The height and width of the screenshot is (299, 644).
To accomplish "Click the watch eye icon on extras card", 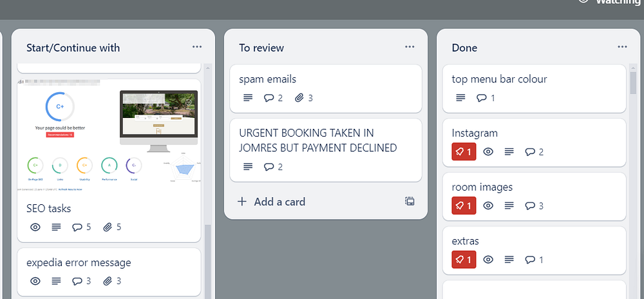I will (x=488, y=260).
